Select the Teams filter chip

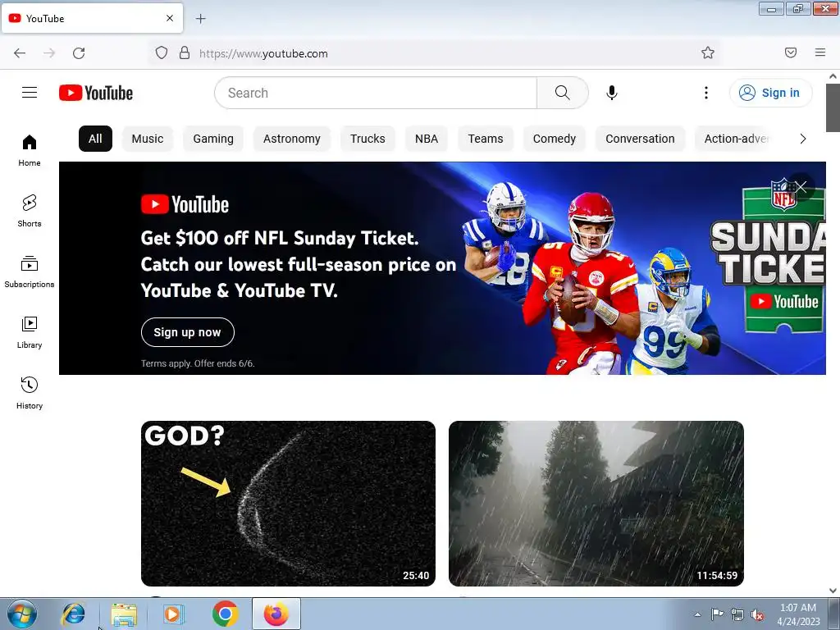click(486, 139)
